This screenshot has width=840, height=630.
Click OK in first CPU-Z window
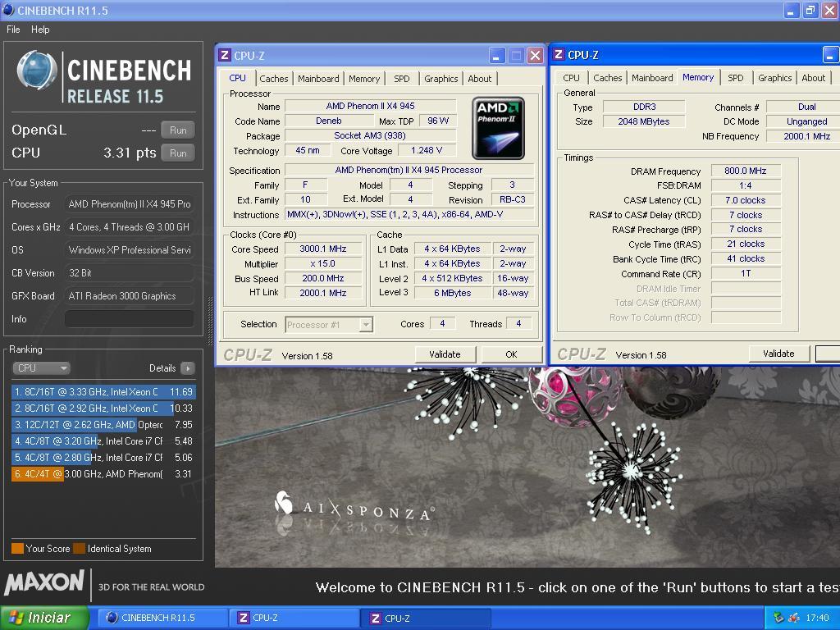tap(511, 354)
